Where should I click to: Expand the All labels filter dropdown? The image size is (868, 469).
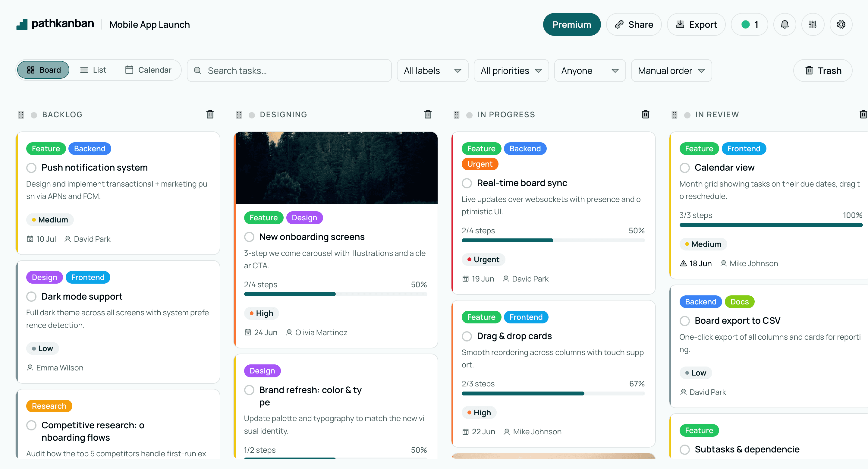point(433,71)
